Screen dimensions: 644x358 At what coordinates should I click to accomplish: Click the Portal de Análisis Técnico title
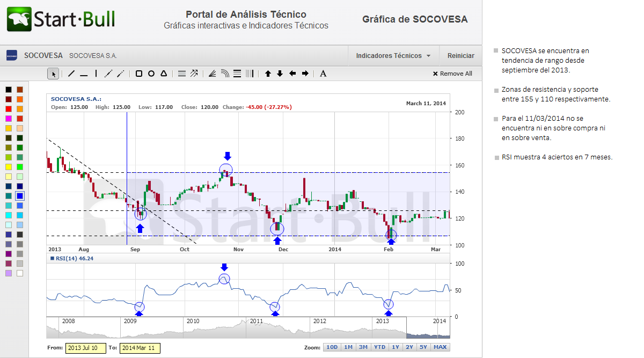246,14
